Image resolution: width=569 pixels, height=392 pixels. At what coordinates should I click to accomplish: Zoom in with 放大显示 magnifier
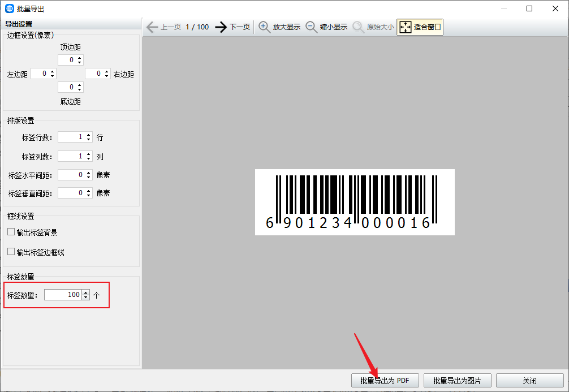tap(279, 27)
